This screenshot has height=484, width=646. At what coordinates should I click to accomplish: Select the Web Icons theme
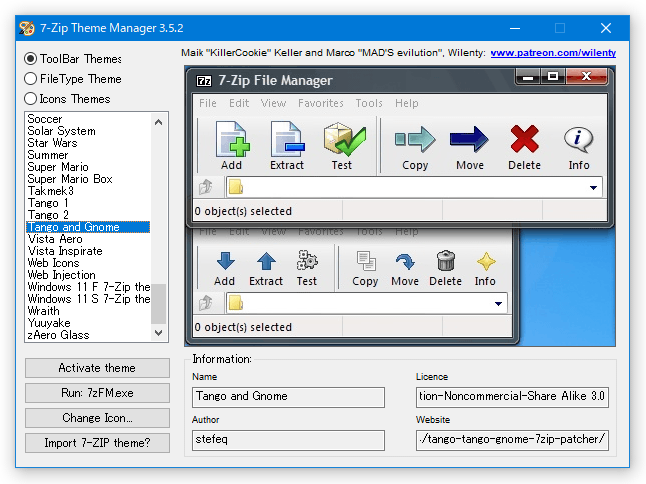(88, 263)
